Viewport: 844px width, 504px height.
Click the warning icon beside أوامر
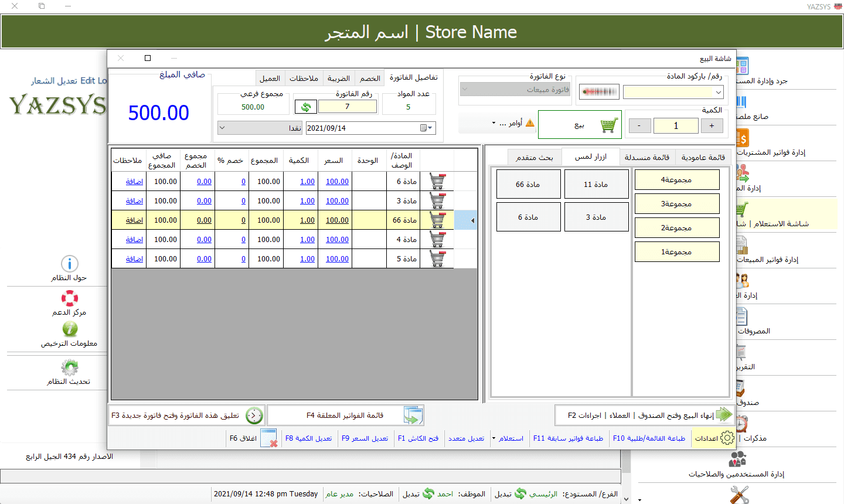point(530,123)
